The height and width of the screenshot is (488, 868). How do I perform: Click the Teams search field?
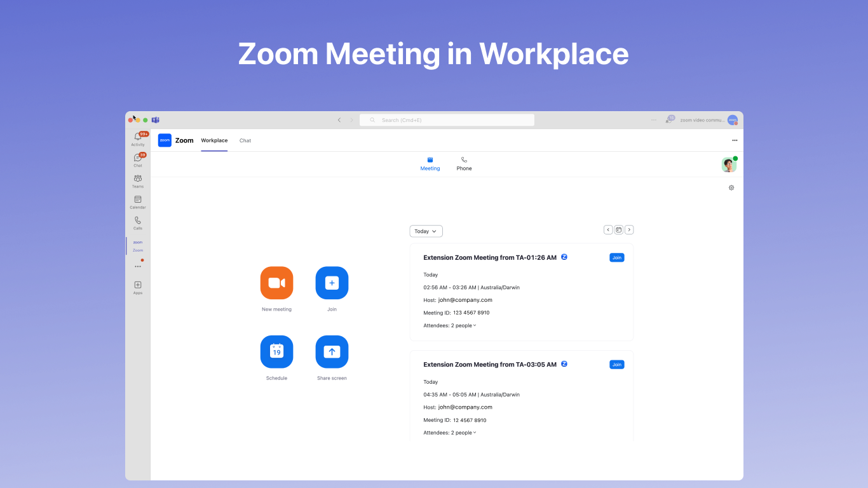coord(447,120)
